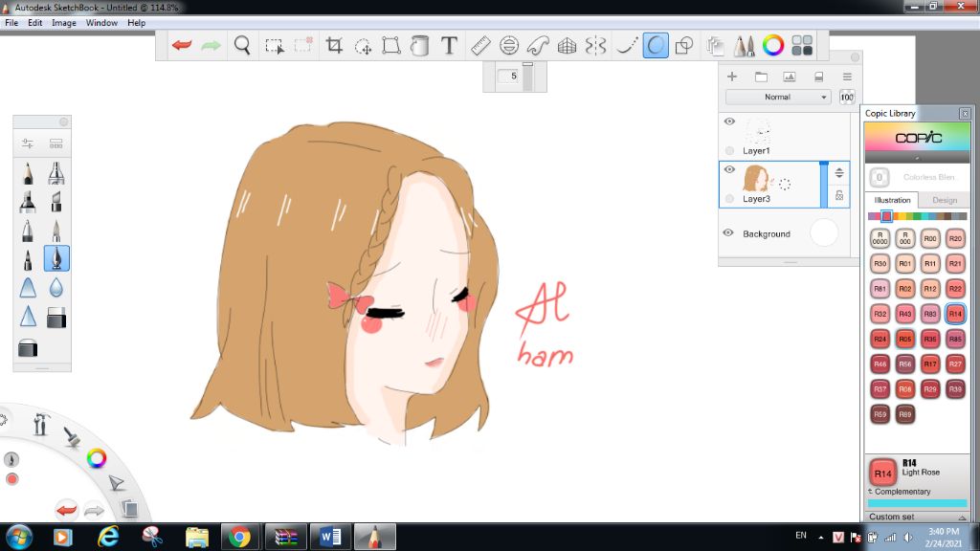The image size is (980, 551).
Task: Switch to the Illustration tab
Action: point(892,200)
